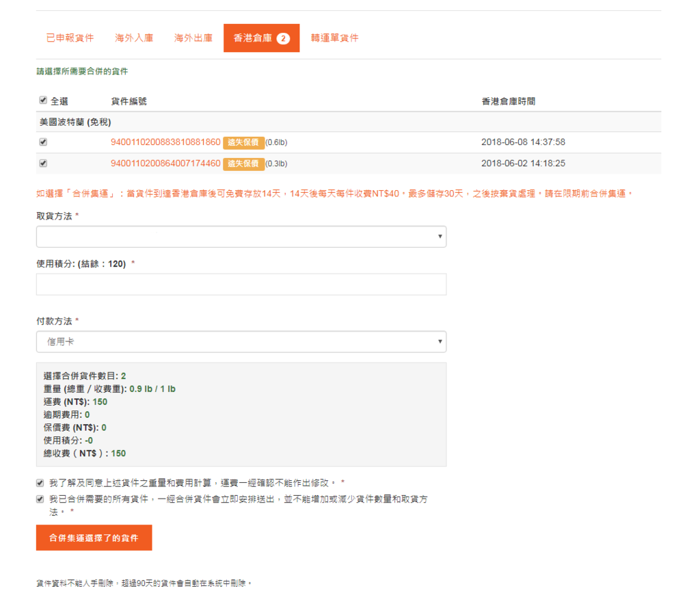Uncheck the parcel ending in 174460
Image resolution: width=700 pixels, height=606 pixels.
[x=43, y=163]
